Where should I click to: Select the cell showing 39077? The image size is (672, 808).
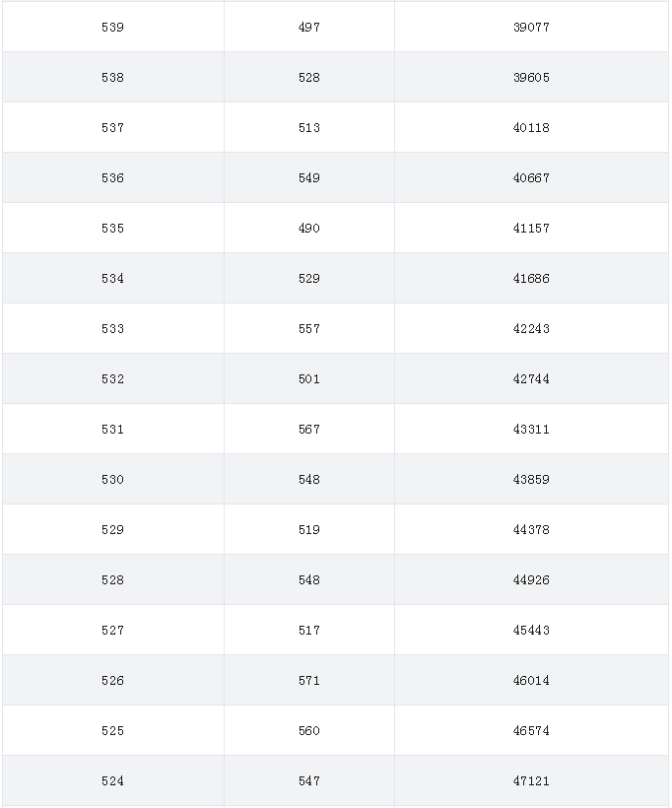[531, 27]
